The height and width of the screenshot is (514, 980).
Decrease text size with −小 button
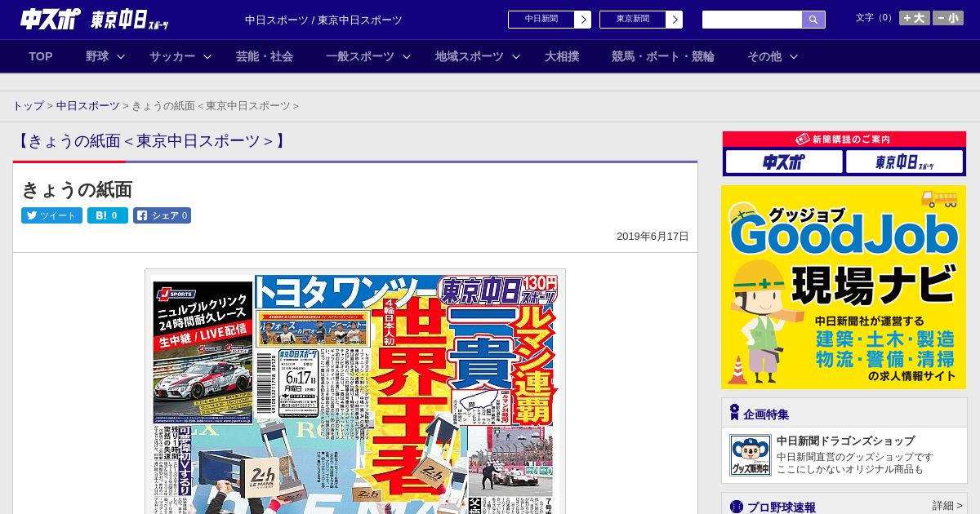[x=948, y=18]
